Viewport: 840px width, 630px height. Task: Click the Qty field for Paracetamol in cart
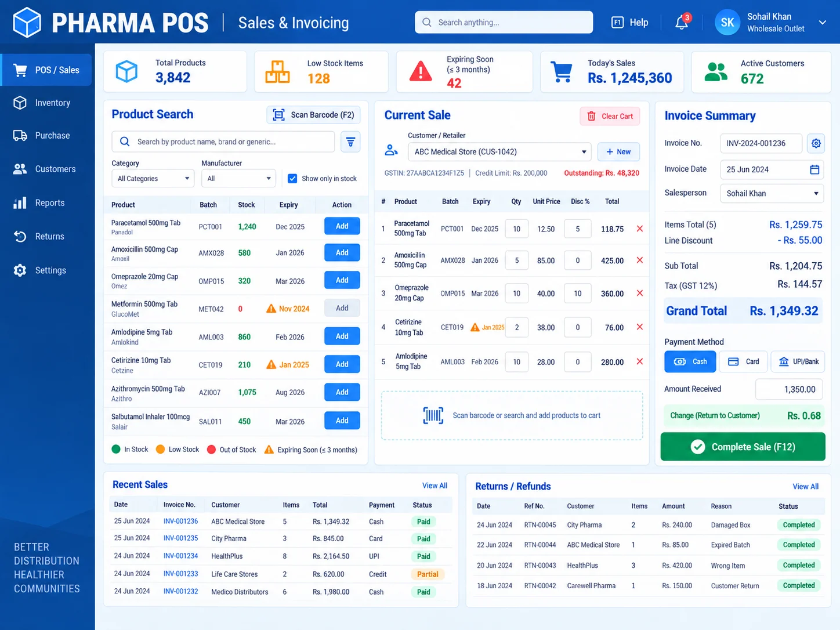coord(516,229)
